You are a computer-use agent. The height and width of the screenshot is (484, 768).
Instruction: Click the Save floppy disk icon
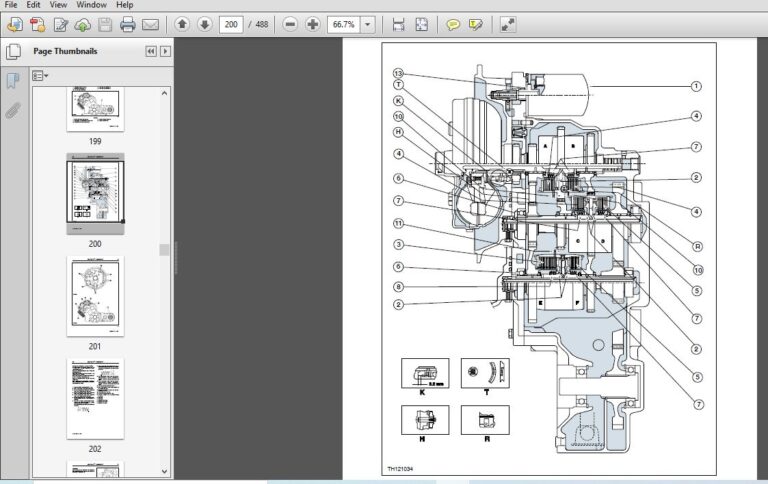tap(105, 24)
